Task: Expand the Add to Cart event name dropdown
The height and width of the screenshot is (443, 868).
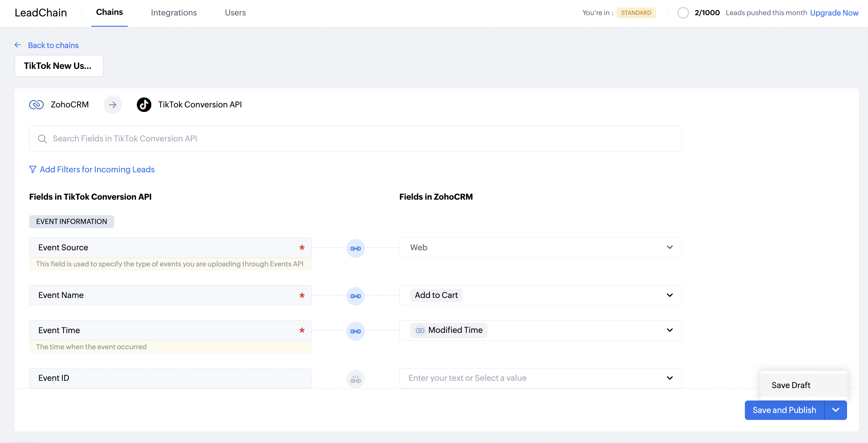Action: (x=669, y=295)
